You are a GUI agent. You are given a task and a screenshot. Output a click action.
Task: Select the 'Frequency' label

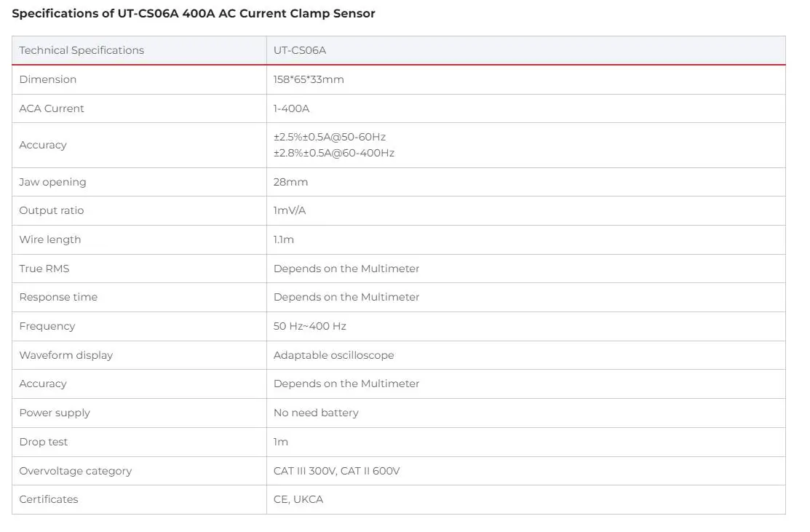click(x=47, y=327)
